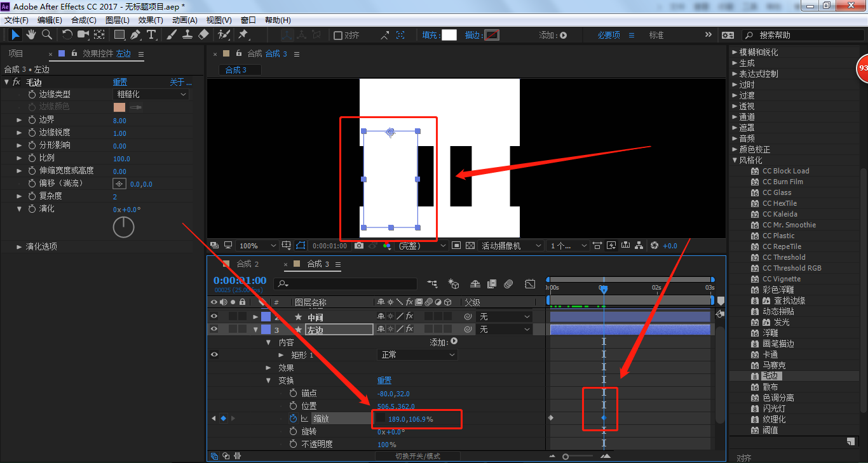Collapse the 风格化 effects category
Image resolution: width=868 pixels, height=463 pixels.
coord(735,160)
